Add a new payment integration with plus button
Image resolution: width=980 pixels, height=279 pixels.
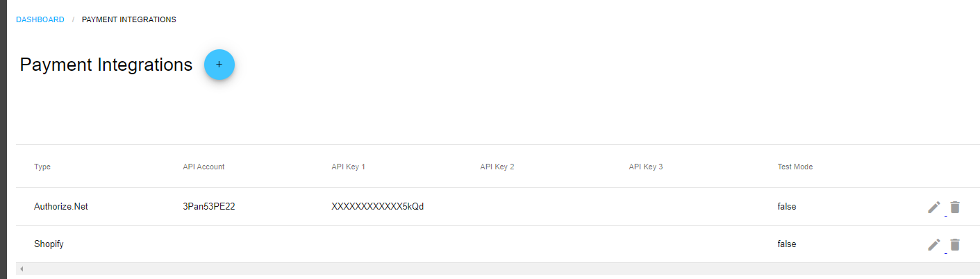click(219, 65)
